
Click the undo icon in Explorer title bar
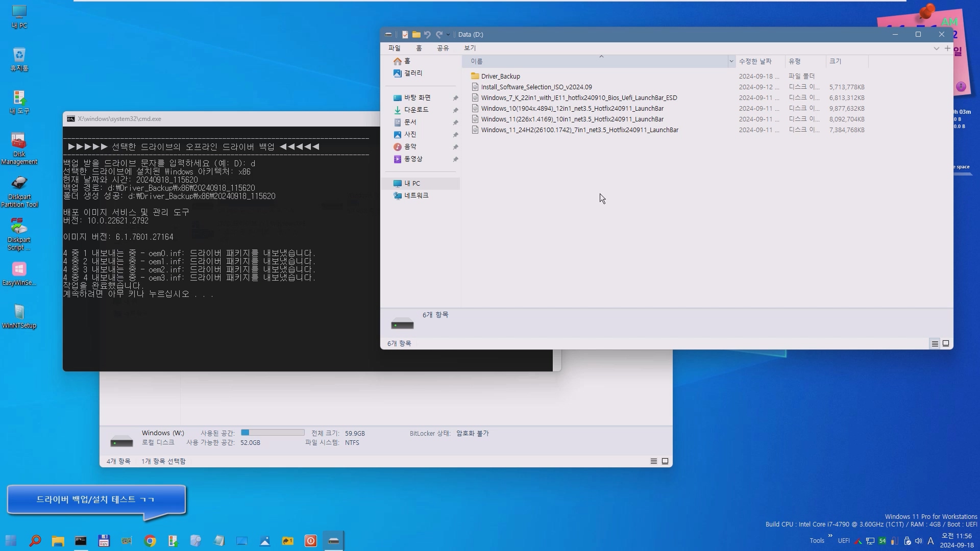[427, 35]
